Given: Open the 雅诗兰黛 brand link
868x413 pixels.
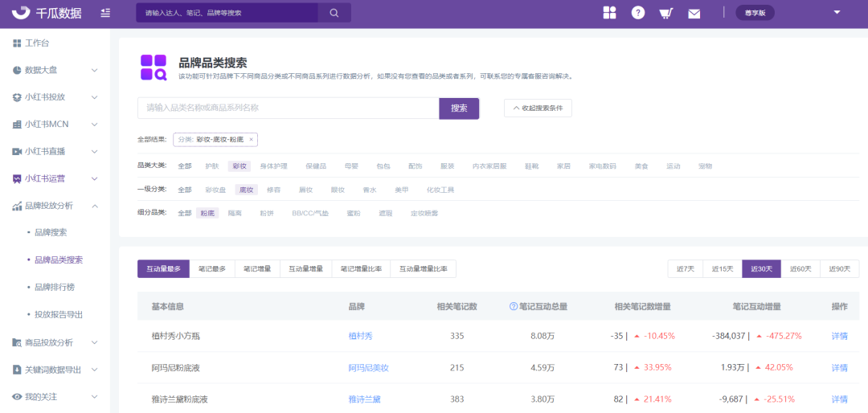Looking at the screenshot, I should click(364, 399).
